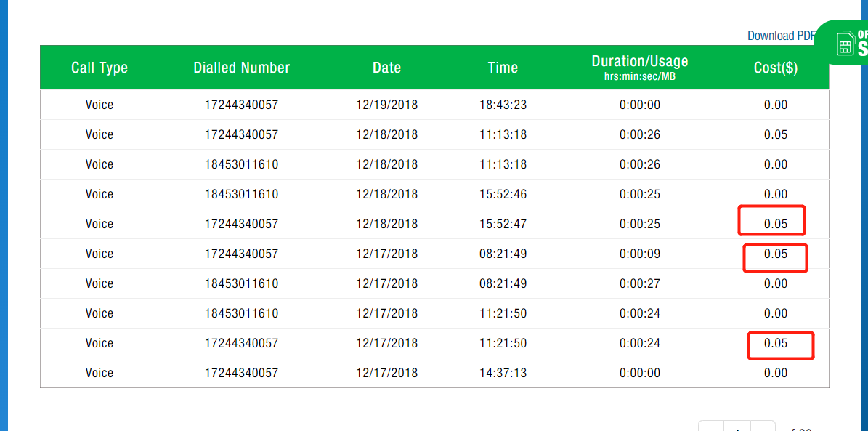Viewport: 868px width, 431px height.
Task: Click the 15:52:46 time cell
Action: pos(503,194)
